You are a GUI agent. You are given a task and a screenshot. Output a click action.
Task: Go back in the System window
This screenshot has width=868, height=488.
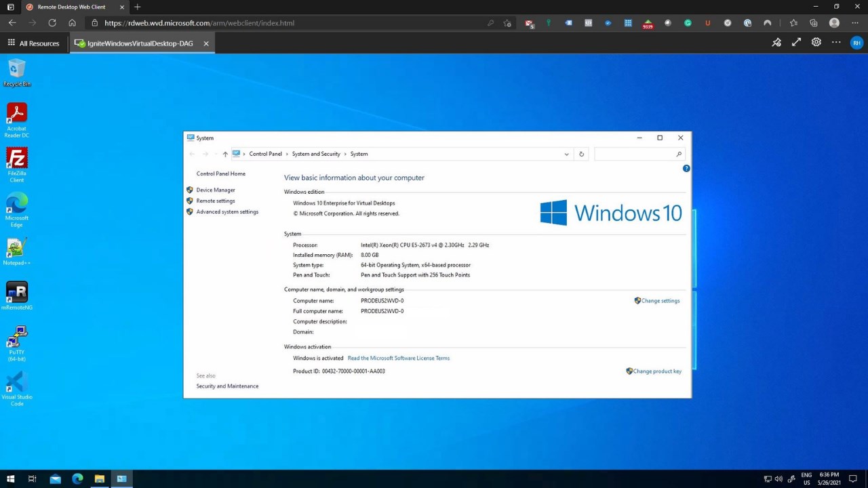click(192, 154)
